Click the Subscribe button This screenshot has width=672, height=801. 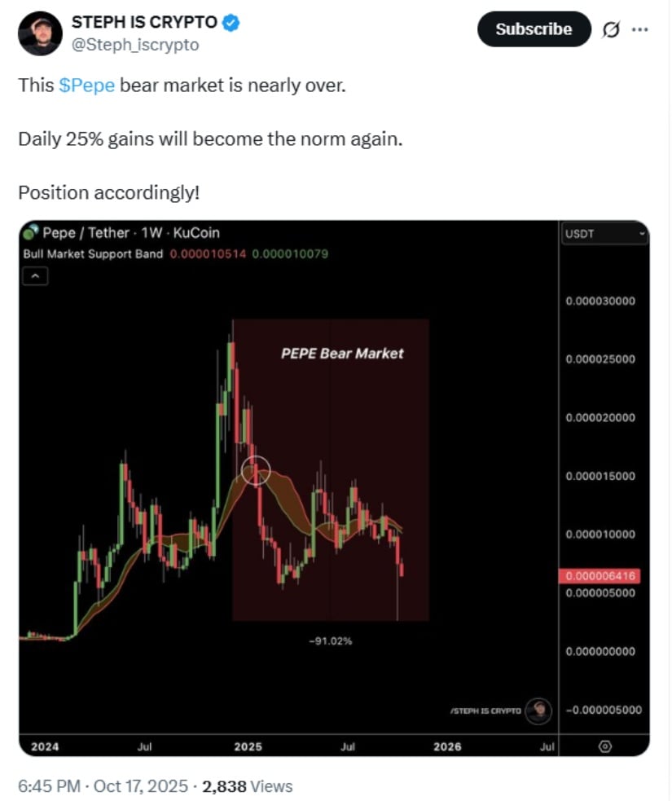[534, 29]
